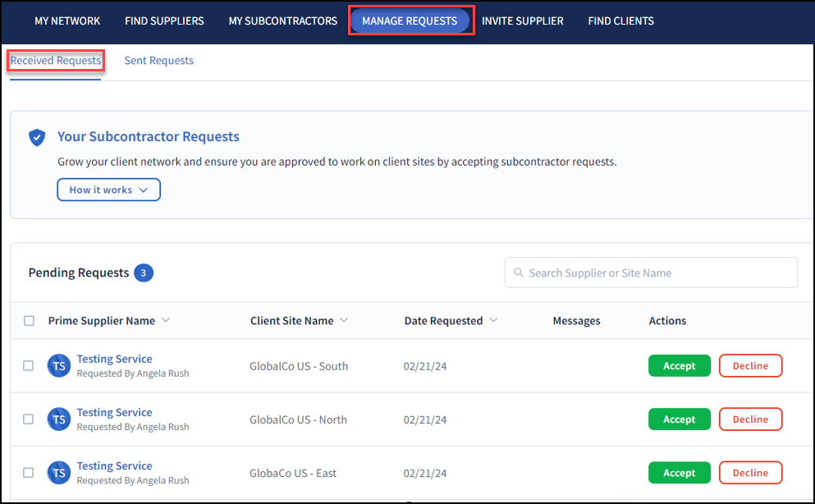Select the TS avatar on the GlobaCo US - East row

click(58, 473)
